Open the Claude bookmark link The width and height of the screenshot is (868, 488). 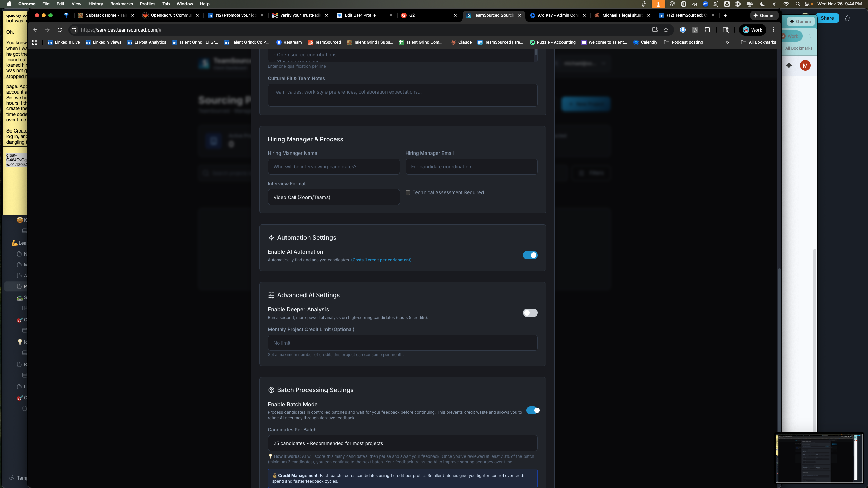[461, 42]
